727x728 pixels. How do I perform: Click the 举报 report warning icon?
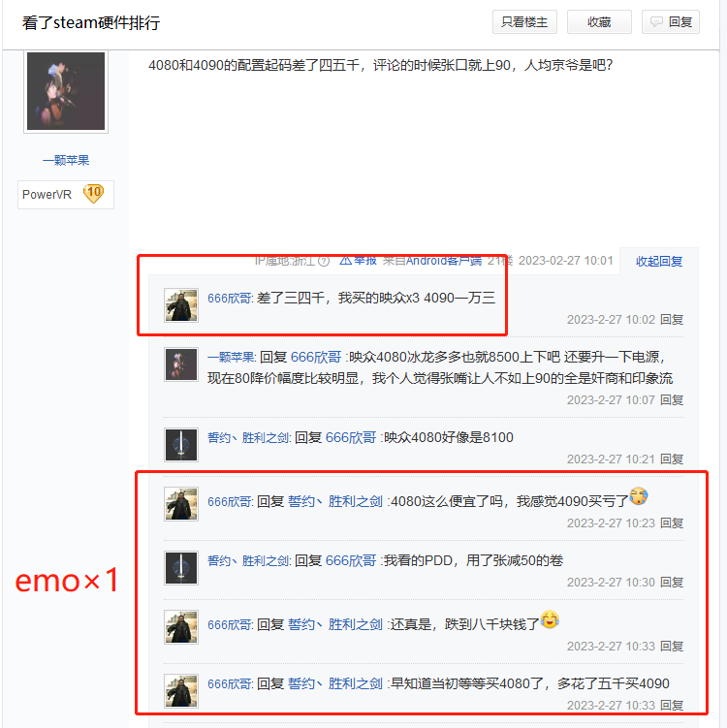[x=345, y=261]
